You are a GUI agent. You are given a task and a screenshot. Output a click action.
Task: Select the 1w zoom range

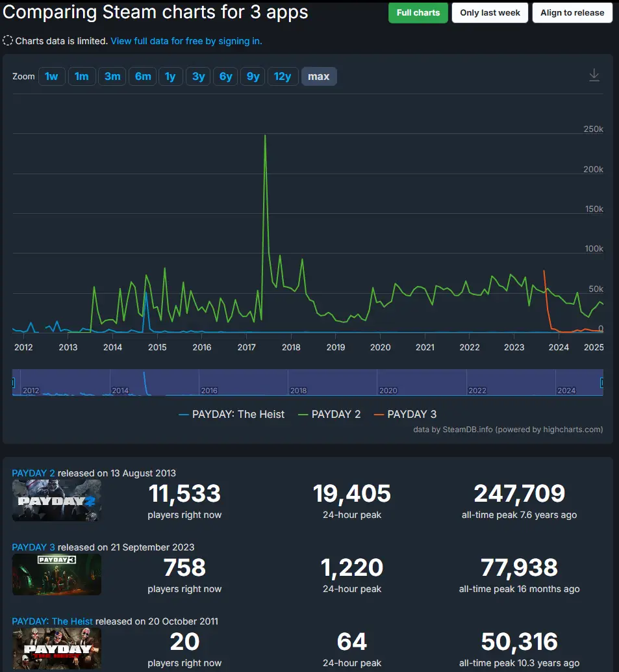point(51,76)
